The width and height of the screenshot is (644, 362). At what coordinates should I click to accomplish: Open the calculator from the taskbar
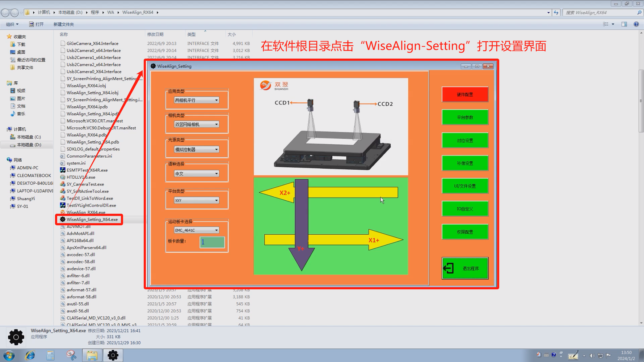click(50, 355)
